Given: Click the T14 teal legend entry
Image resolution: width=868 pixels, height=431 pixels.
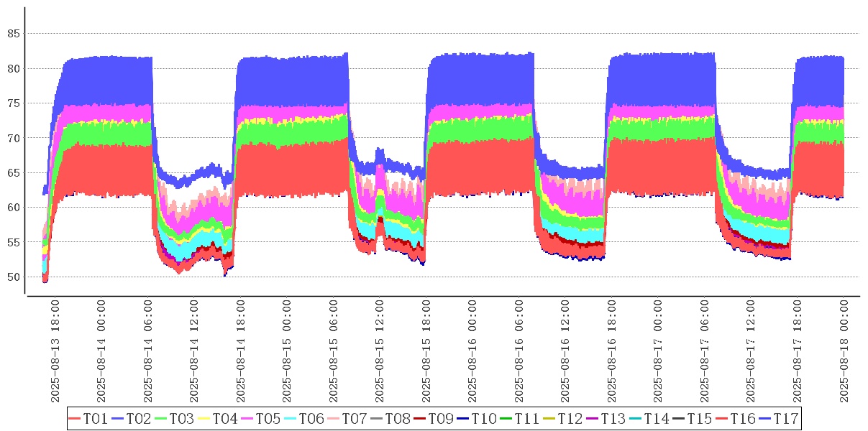Looking at the screenshot, I should click(x=649, y=419).
